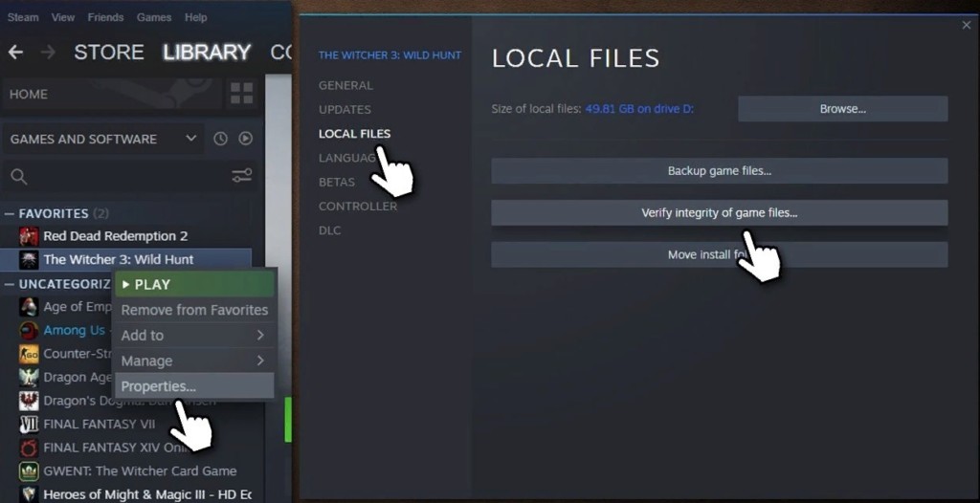Click 49.81 GB on drive D link
The height and width of the screenshot is (503, 980).
pos(639,109)
